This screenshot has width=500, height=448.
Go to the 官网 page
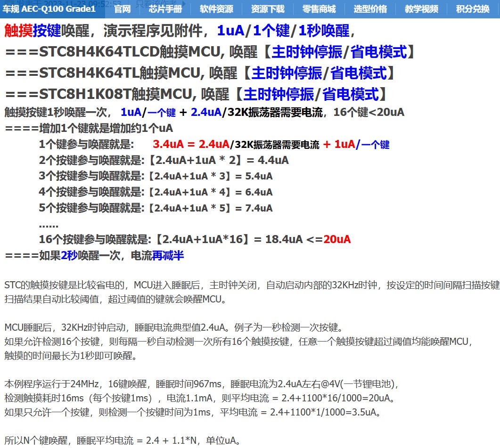click(123, 9)
